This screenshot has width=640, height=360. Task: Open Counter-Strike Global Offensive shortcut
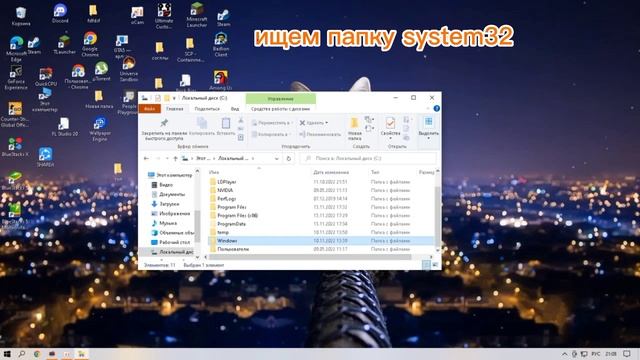point(15,115)
